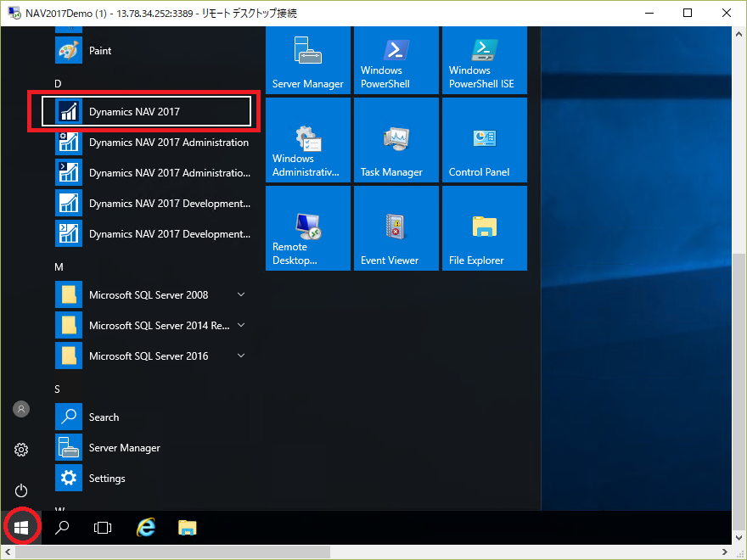747x560 pixels.
Task: Click the Microsoft SQL Server 2008 folder icon
Action: pyautogui.click(x=69, y=294)
